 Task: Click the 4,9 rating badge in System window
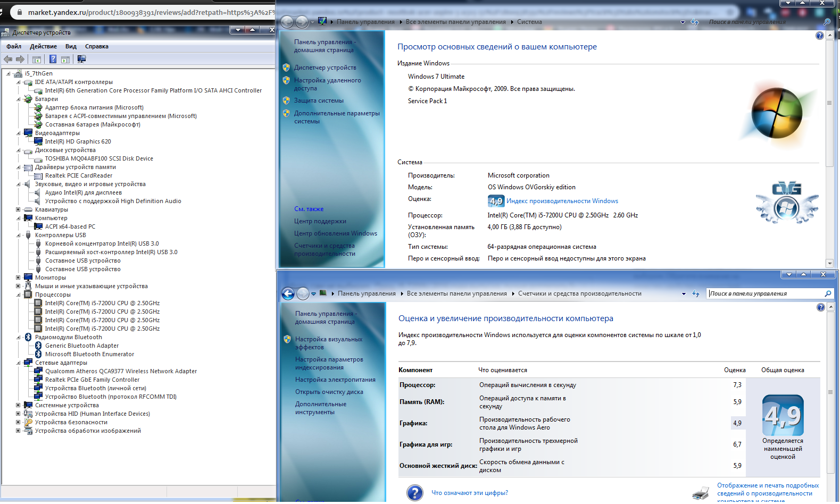coord(496,201)
